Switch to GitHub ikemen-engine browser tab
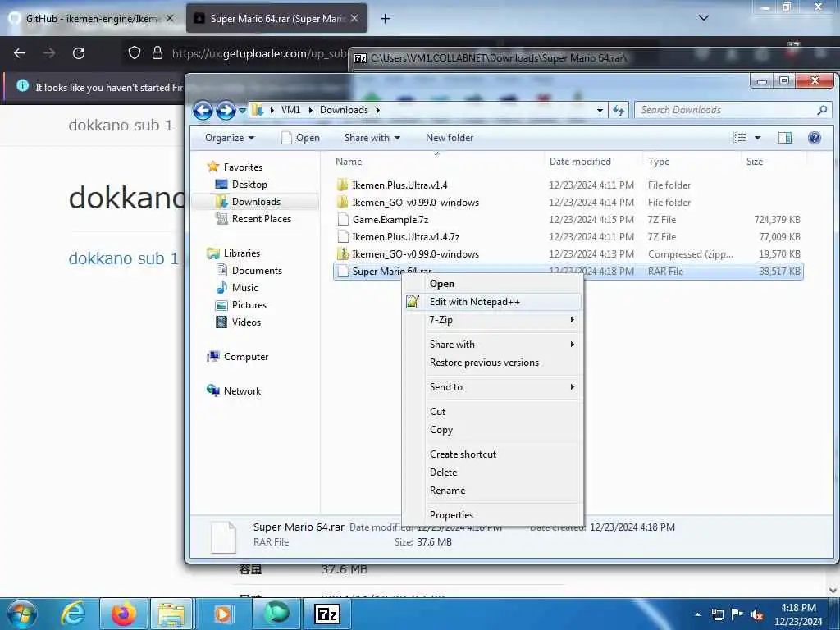This screenshot has height=630, width=840. coord(91,19)
